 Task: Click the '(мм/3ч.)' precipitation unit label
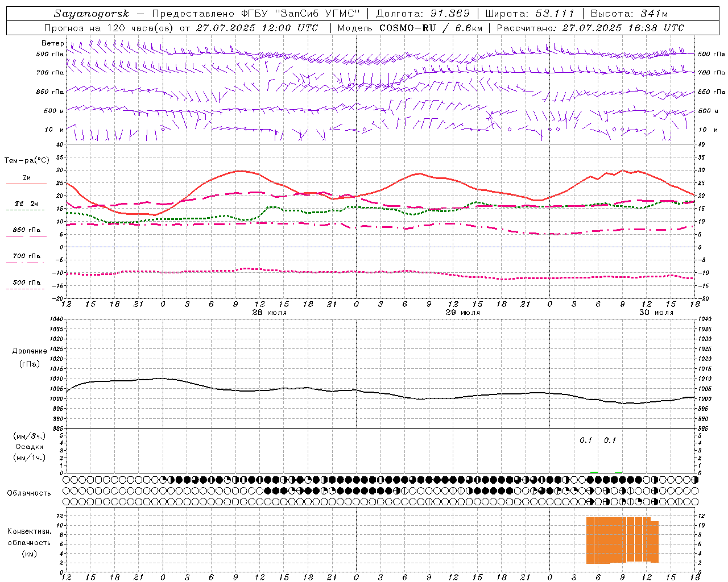pos(30,436)
